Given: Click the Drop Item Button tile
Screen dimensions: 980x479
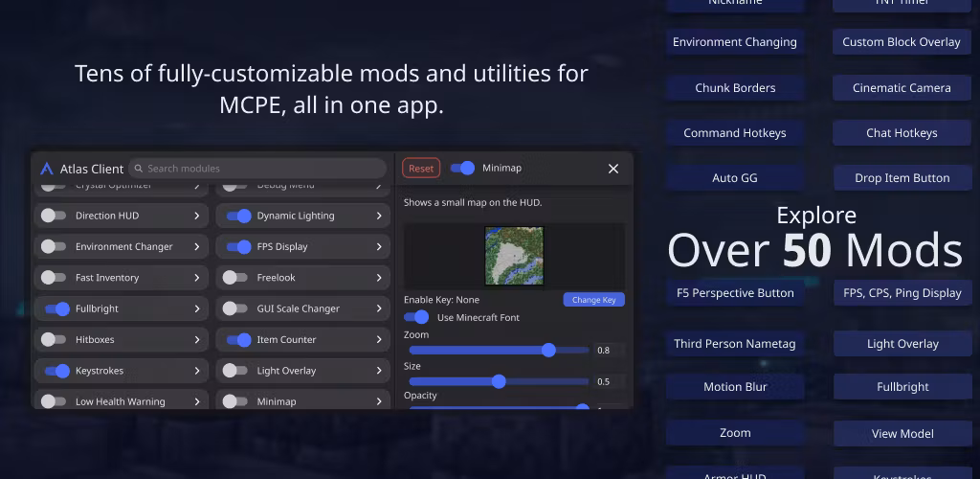Looking at the screenshot, I should point(902,177).
